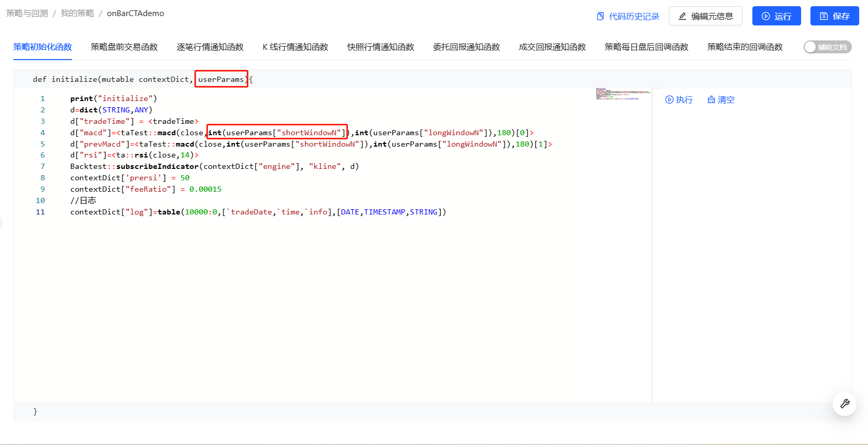This screenshot has height=445, width=868.
Task: Click userParams in function signature
Action: click(x=221, y=79)
